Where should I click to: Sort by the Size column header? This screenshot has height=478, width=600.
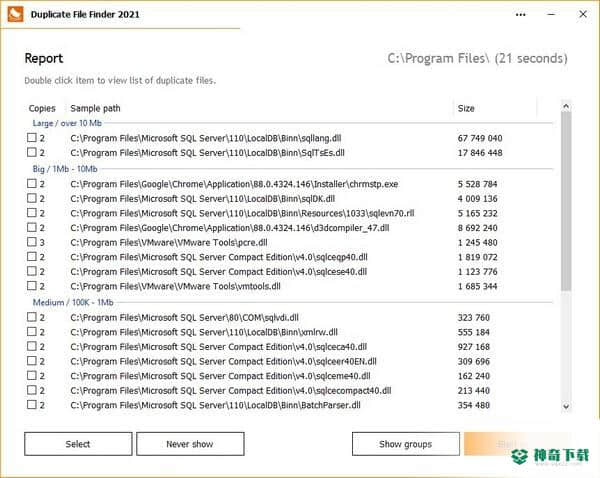[466, 108]
